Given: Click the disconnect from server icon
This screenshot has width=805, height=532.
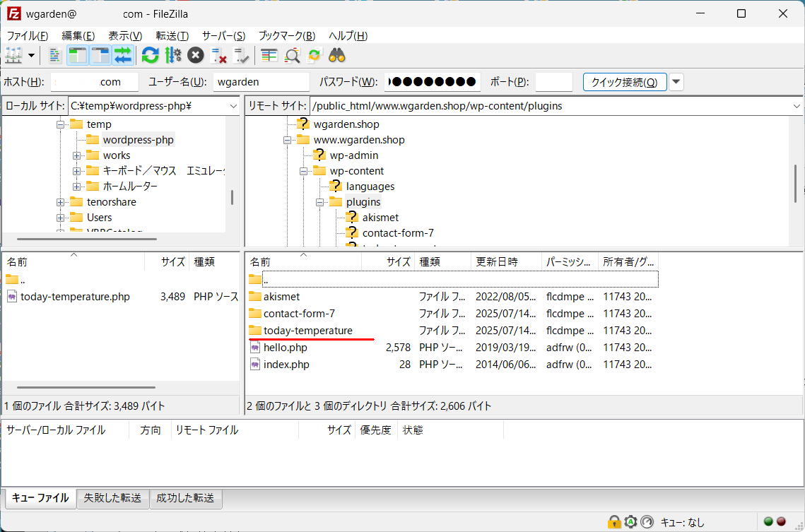Looking at the screenshot, I should (x=219, y=55).
